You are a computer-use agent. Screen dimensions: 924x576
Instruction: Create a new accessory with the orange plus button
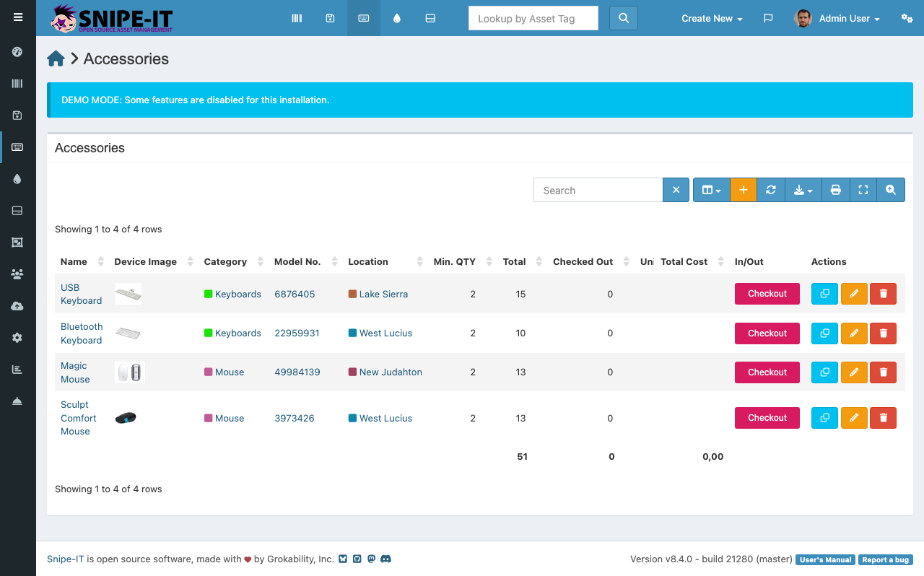(x=744, y=190)
